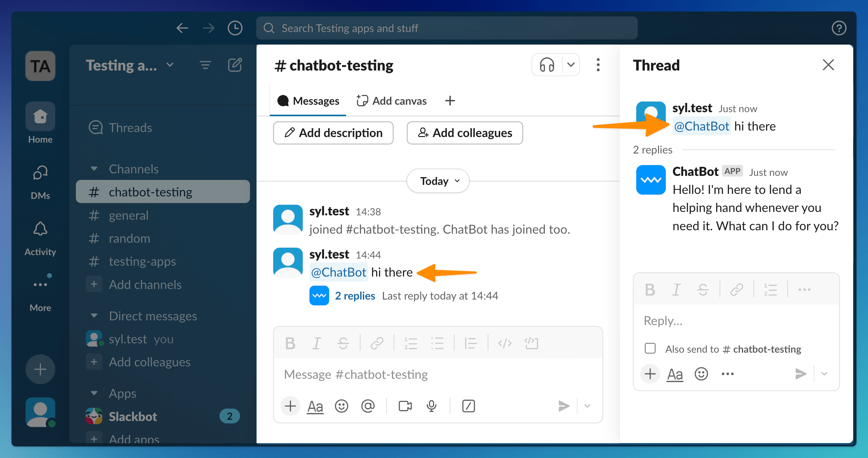Viewport: 868px width, 458px height.
Task: Click the record audio clip microphone icon
Action: (431, 406)
